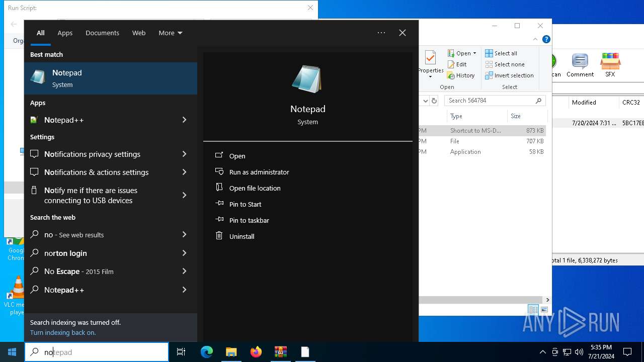This screenshot has height=362, width=644.
Task: Open the Windows Start button
Action: [x=12, y=352]
